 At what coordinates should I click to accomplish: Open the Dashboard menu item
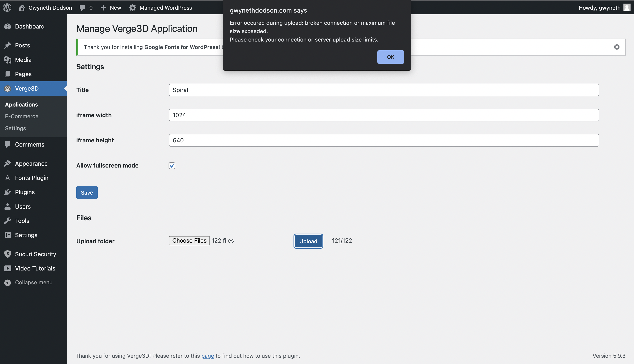tap(34, 26)
